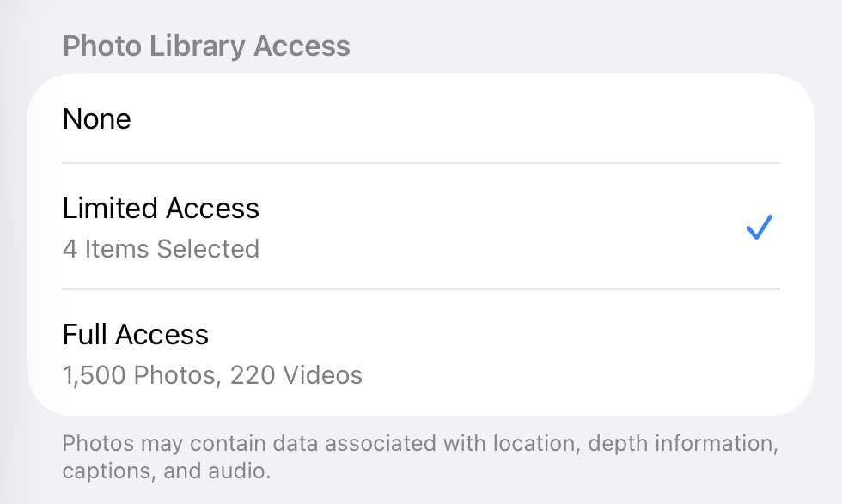Click the Photo Library Access section header
This screenshot has width=842, height=504.
click(x=206, y=46)
